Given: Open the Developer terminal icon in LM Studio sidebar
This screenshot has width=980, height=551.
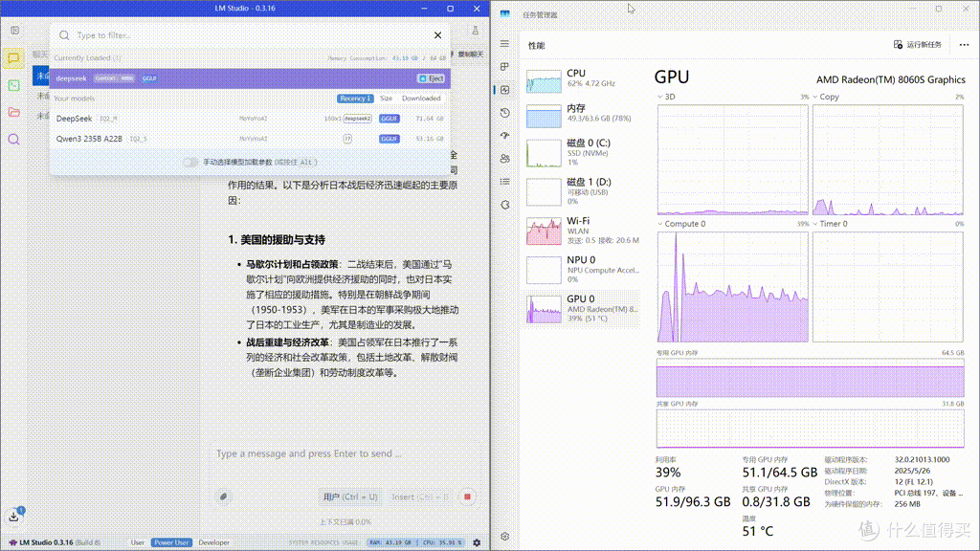Looking at the screenshot, I should click(13, 85).
